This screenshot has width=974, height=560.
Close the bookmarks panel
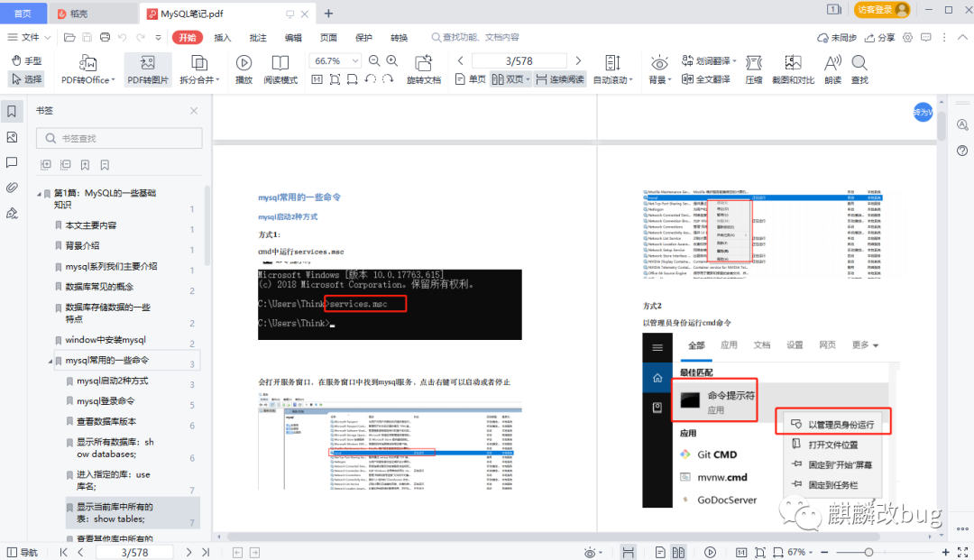coord(194,111)
